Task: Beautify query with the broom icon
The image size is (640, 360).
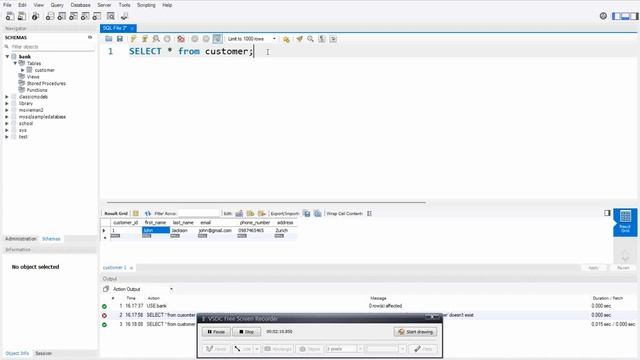Action: pos(299,39)
